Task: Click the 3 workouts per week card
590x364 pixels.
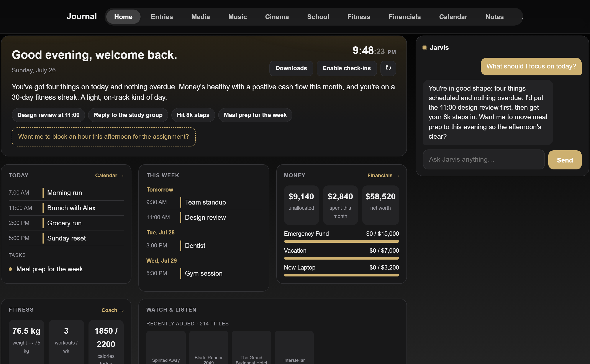Action: click(66, 342)
